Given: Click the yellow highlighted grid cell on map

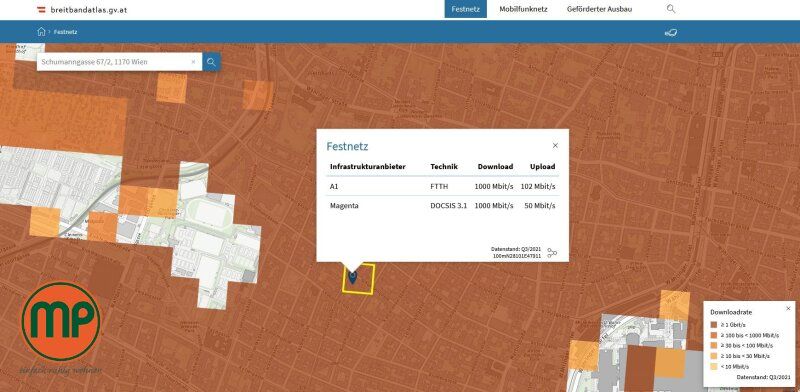Looking at the screenshot, I should pyautogui.click(x=358, y=279).
